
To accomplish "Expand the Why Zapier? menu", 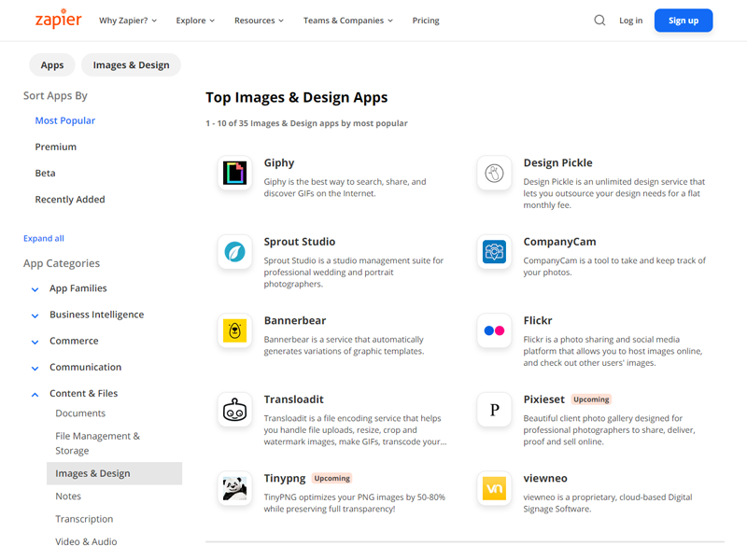I will click(128, 21).
